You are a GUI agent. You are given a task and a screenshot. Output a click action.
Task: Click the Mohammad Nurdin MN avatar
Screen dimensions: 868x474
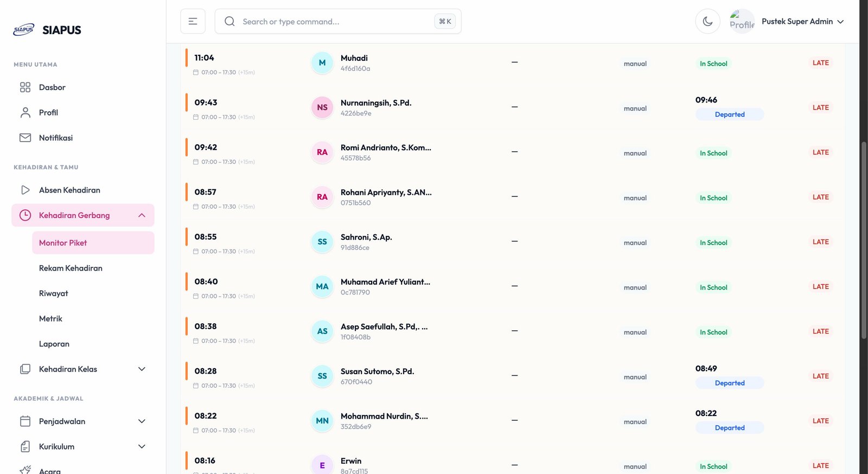pyautogui.click(x=322, y=421)
